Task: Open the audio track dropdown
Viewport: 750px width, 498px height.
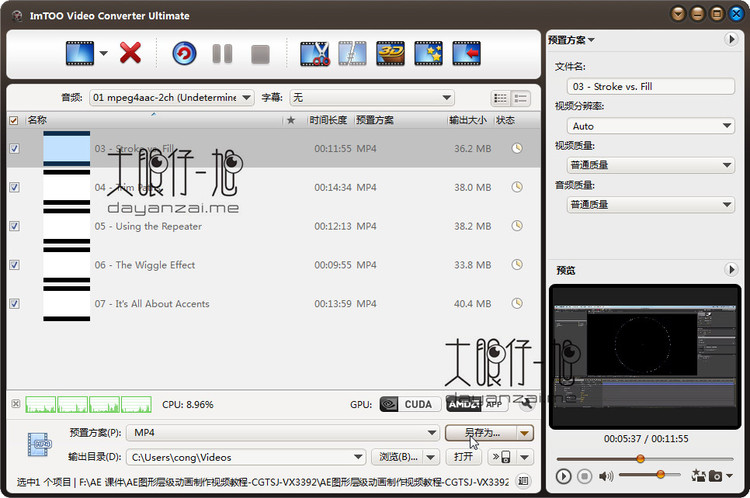Action: click(x=172, y=98)
